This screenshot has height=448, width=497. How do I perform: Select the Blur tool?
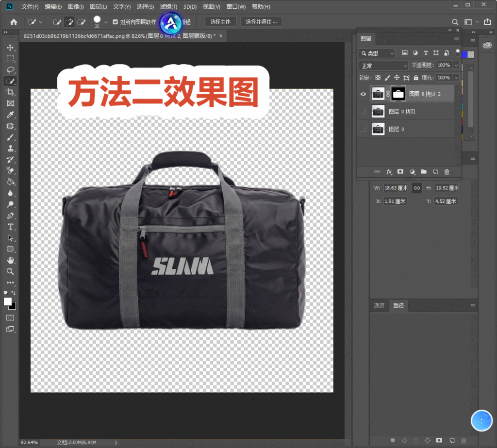[10, 193]
